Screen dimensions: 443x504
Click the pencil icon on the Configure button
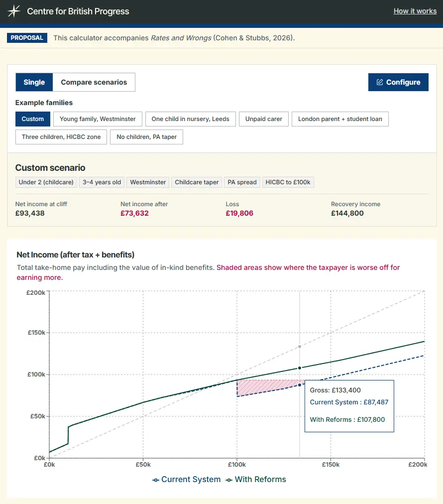[x=380, y=82]
